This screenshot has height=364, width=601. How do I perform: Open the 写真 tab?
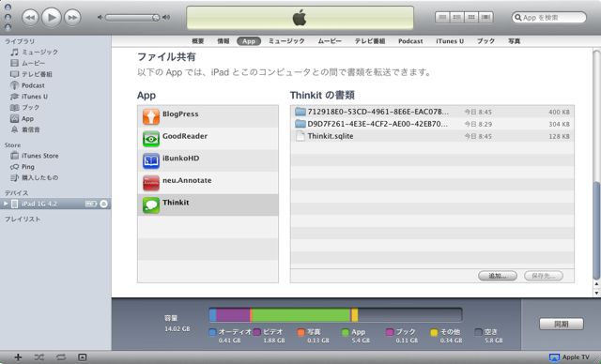pyautogui.click(x=515, y=41)
